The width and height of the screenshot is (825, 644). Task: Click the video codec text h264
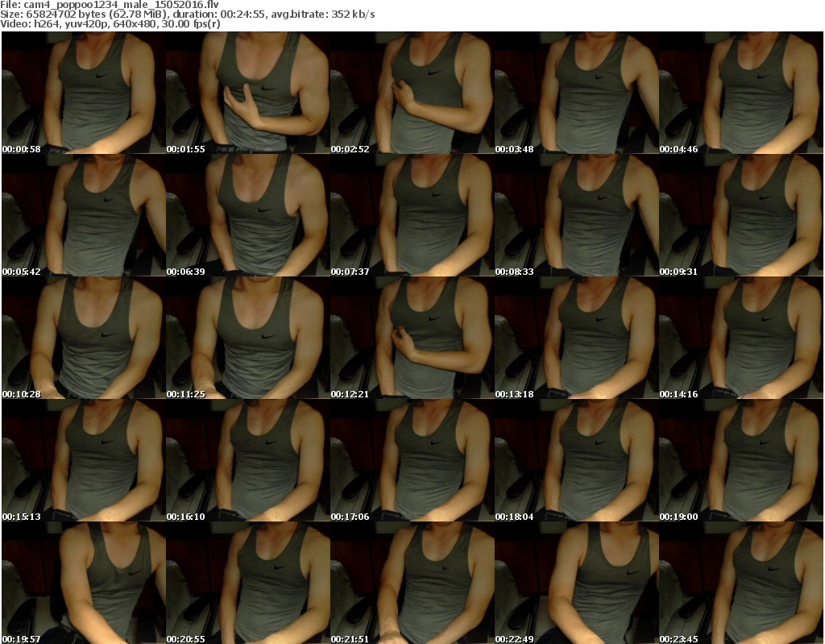pos(45,23)
